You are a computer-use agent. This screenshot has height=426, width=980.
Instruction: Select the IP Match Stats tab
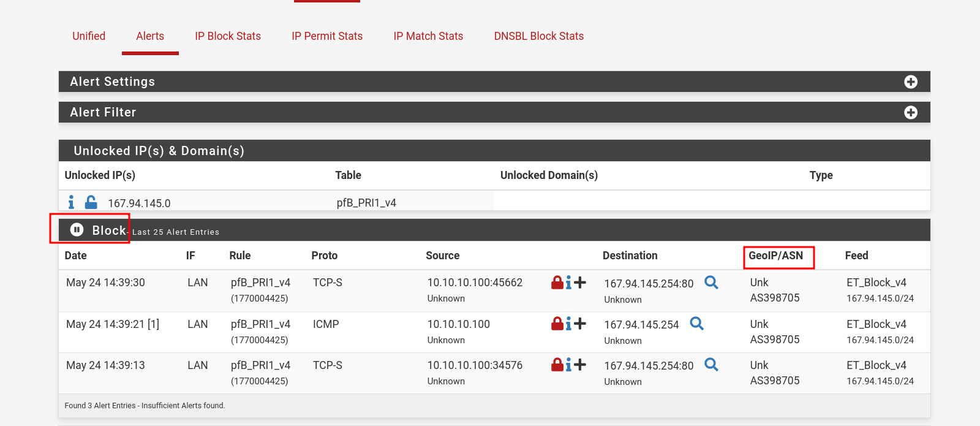[428, 36]
